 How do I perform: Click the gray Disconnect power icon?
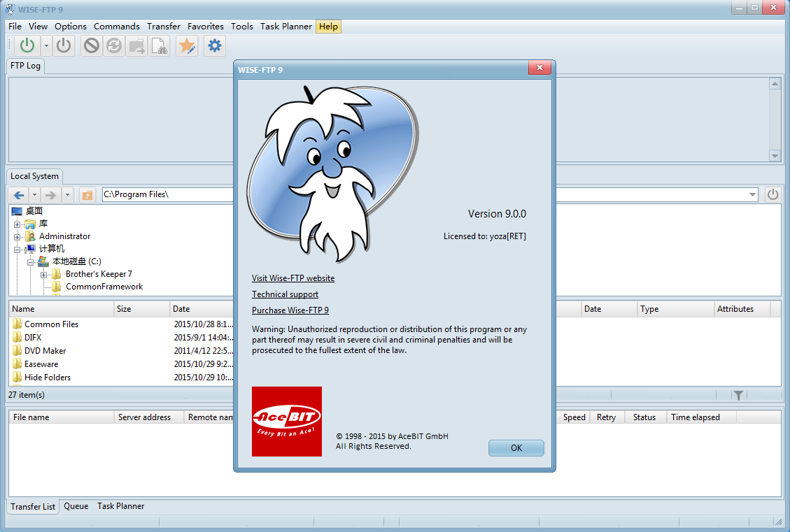64,46
